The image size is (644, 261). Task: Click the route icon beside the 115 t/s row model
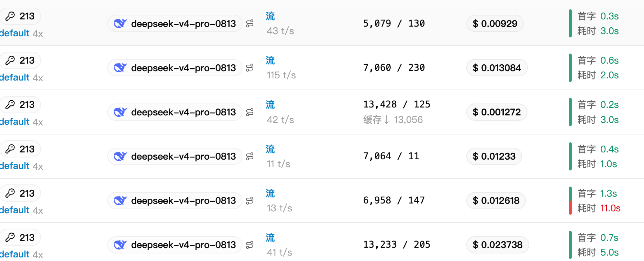[x=250, y=68]
